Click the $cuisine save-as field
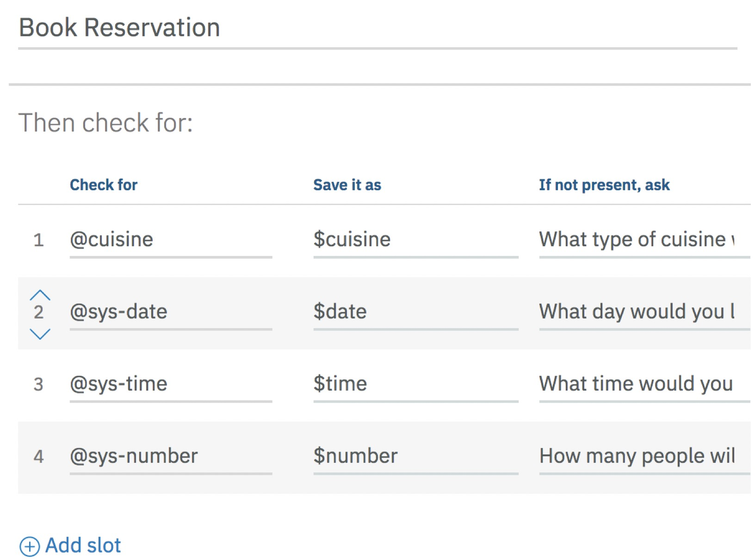 pyautogui.click(x=415, y=241)
